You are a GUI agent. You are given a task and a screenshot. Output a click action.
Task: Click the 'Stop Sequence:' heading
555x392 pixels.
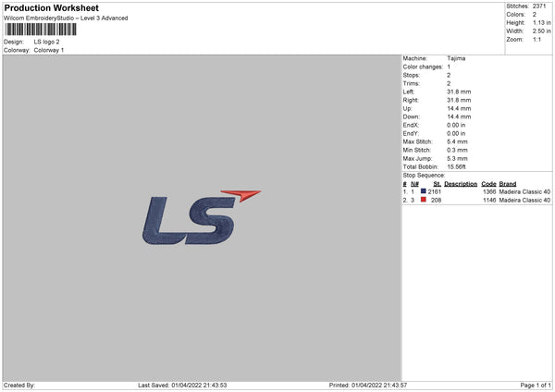(x=424, y=175)
